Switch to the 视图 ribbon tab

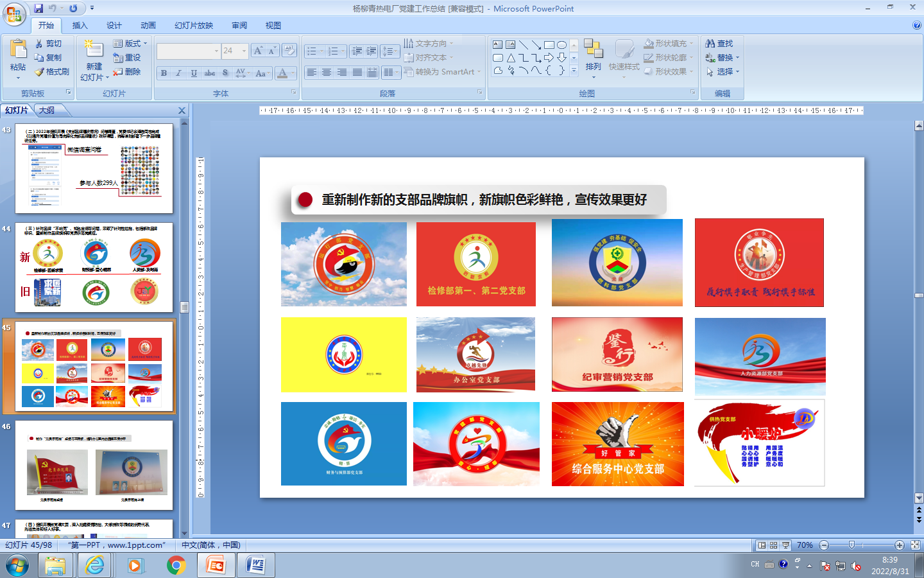pyautogui.click(x=273, y=26)
